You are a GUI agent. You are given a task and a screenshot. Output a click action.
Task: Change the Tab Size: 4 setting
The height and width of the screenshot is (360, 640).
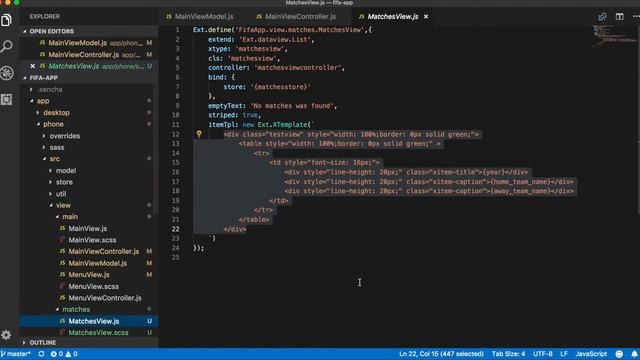[508, 354]
